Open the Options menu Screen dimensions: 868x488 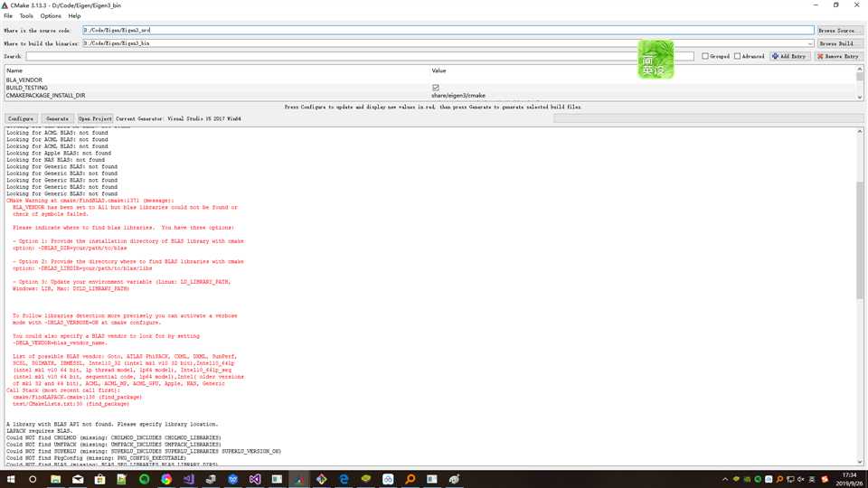tap(51, 16)
